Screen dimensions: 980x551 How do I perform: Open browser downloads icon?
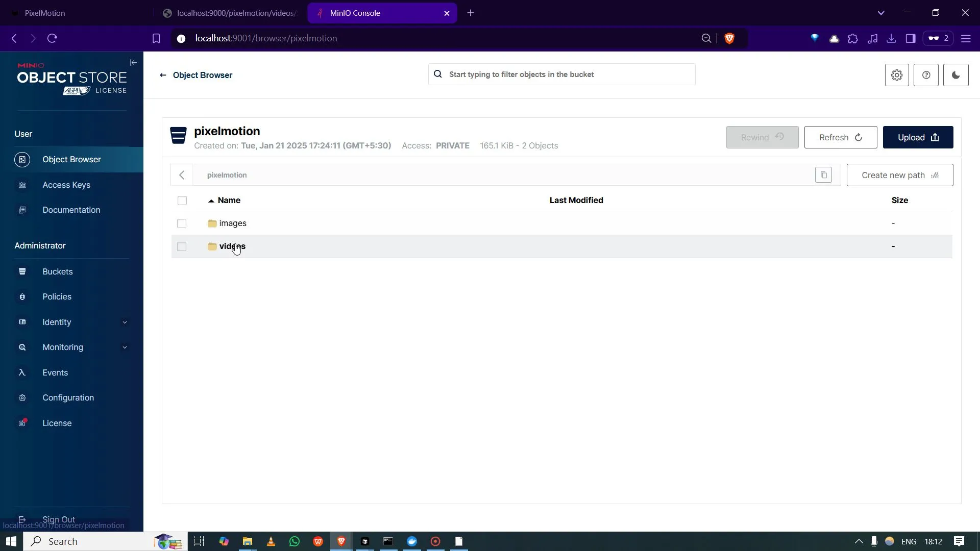891,38
